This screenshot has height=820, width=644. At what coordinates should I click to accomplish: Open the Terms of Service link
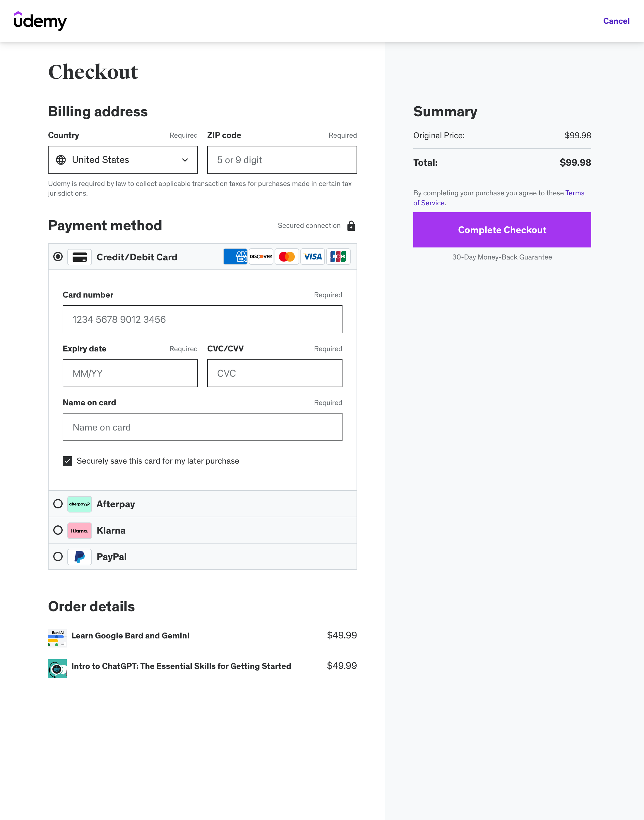tap(574, 193)
